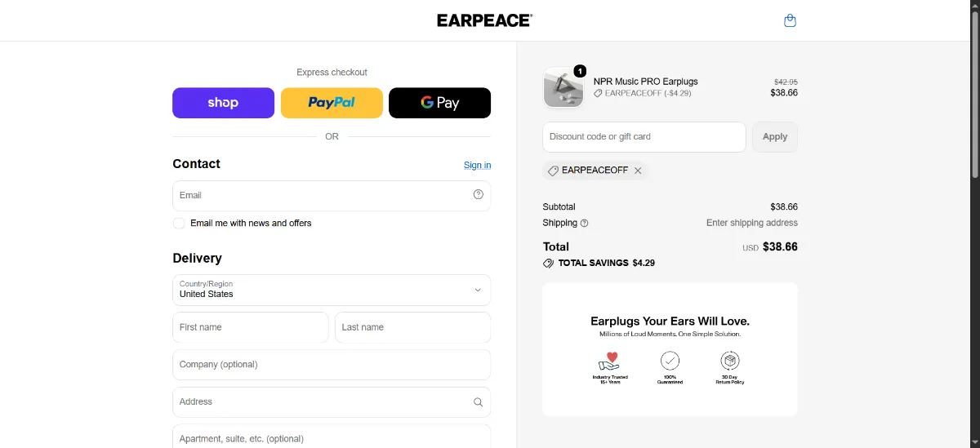Click the tag icon in EARPEACEOFF chip

click(553, 171)
